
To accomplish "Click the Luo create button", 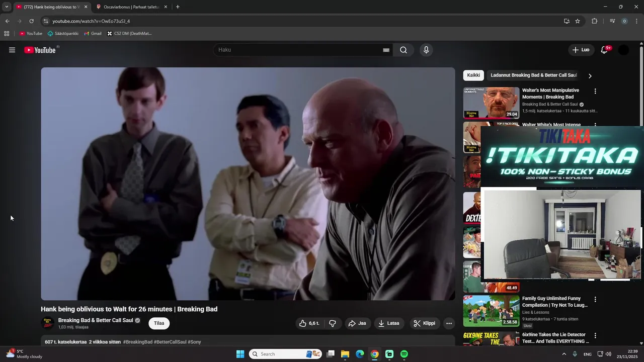I will click(581, 50).
